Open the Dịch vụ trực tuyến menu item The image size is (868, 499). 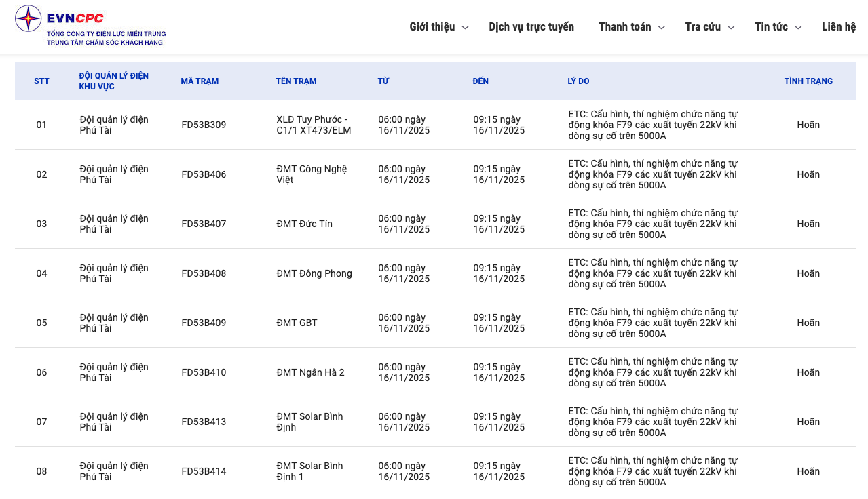coord(531,26)
